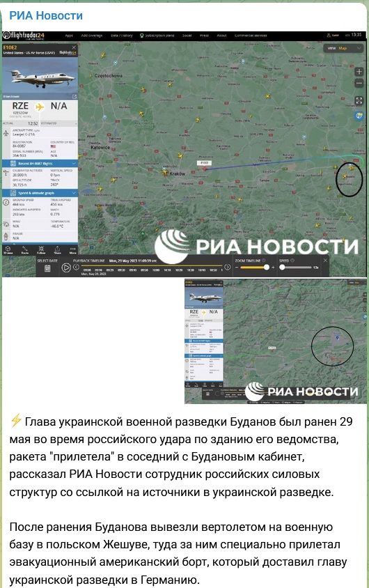This screenshot has width=369, height=588.
Task: Click the Route icon in flight panel
Action: pos(25,249)
